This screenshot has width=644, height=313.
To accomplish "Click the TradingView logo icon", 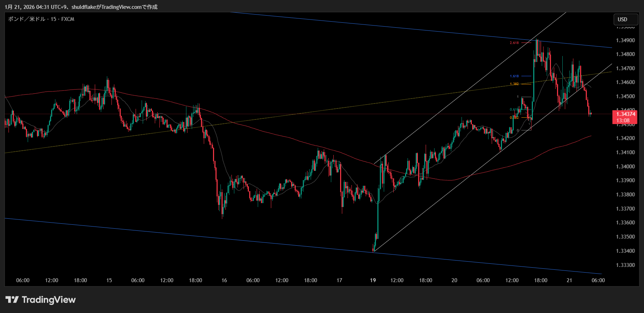I will (x=12, y=300).
